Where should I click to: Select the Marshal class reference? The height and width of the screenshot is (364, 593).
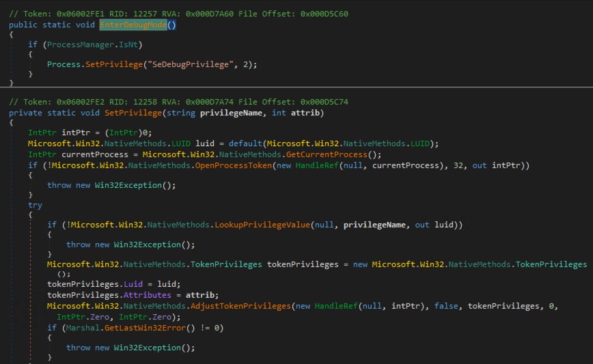click(83, 328)
